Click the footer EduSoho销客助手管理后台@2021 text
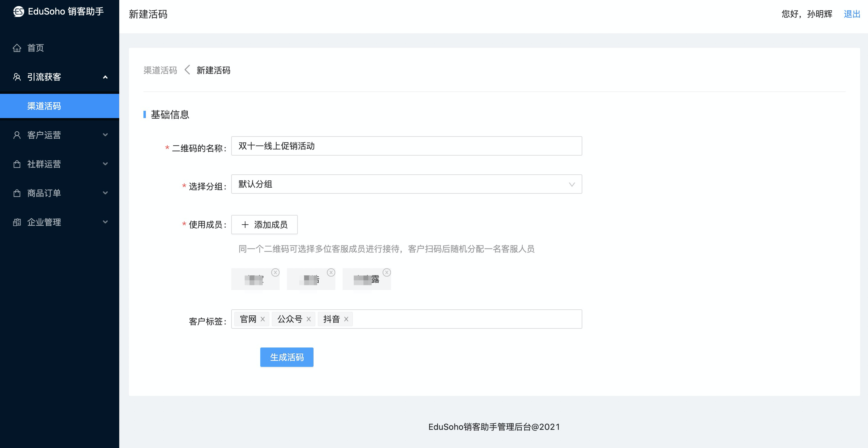This screenshot has width=868, height=448. (x=494, y=427)
